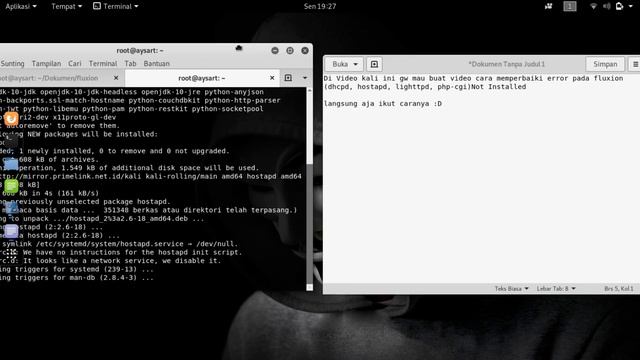Show applications grid icon in dock
640x360 pixels.
point(11,253)
